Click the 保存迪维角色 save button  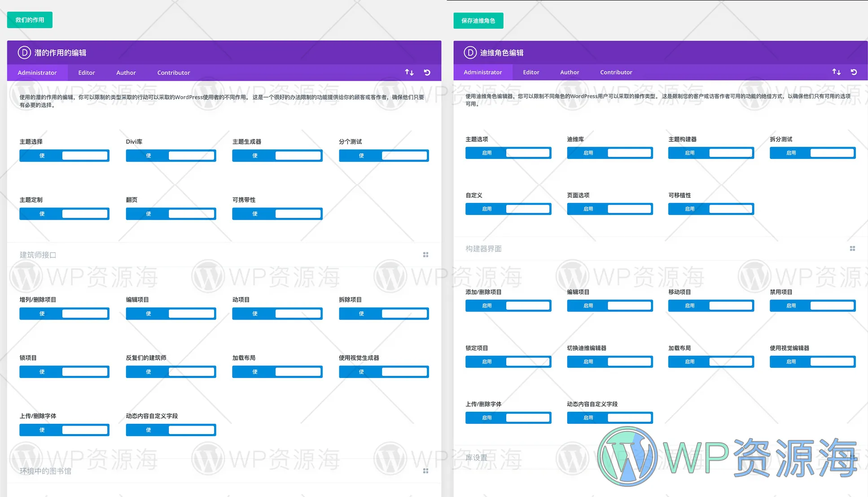click(478, 20)
